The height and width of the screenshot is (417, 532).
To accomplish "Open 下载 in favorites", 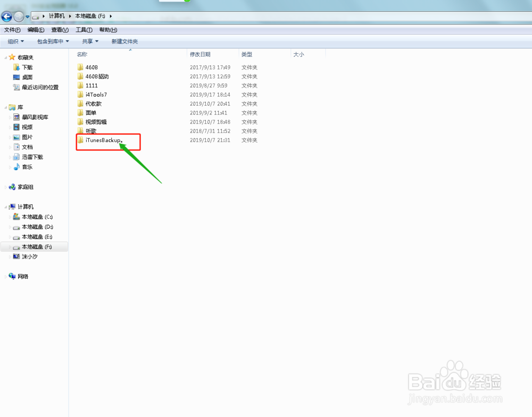I will 27,67.
